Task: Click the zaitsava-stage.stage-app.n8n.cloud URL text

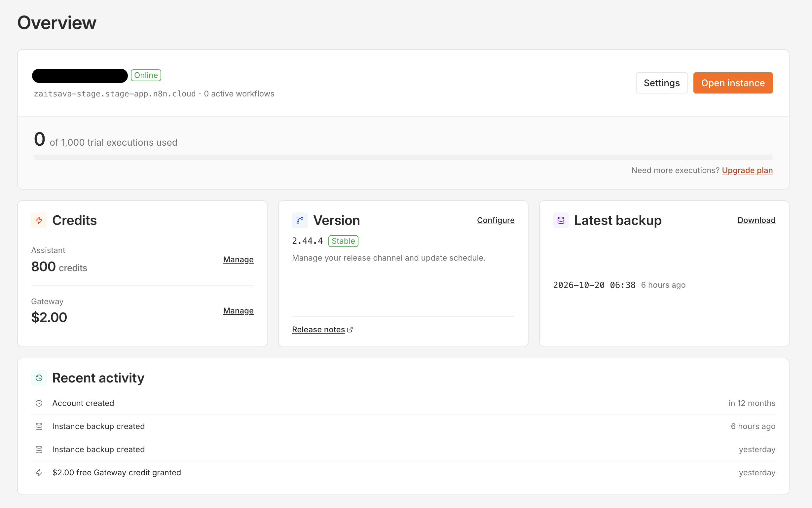Action: (x=115, y=94)
